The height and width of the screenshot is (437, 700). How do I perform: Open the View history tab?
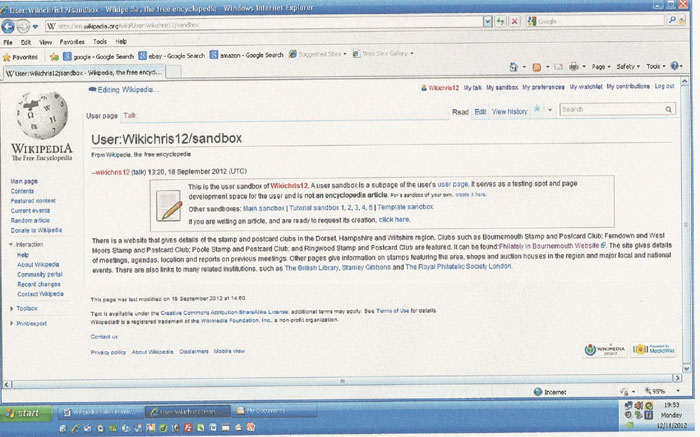click(509, 112)
